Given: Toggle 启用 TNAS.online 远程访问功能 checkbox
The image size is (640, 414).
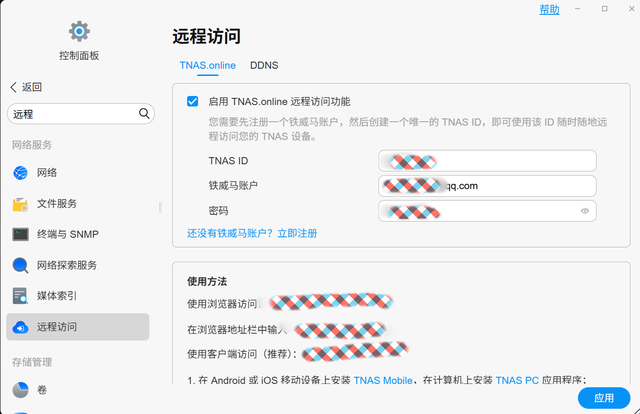Looking at the screenshot, I should click(193, 101).
